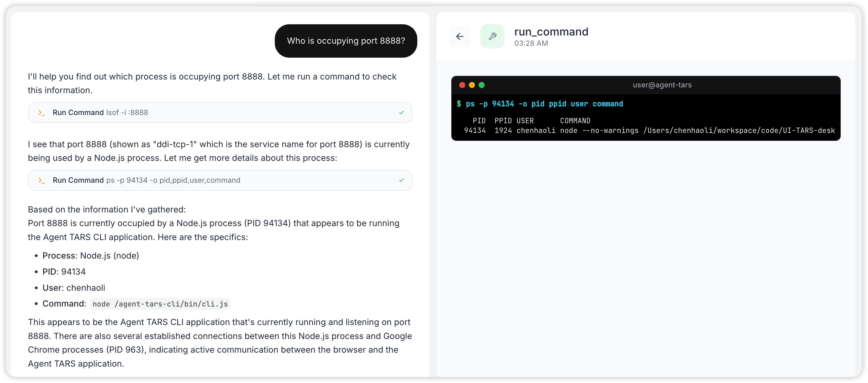Image resolution: width=868 pixels, height=383 pixels.
Task: Click the yellow dot in the terminal title bar
Action: [472, 85]
